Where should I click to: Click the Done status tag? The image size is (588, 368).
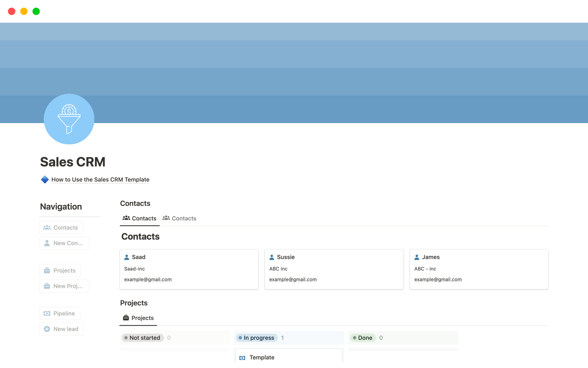pyautogui.click(x=363, y=338)
